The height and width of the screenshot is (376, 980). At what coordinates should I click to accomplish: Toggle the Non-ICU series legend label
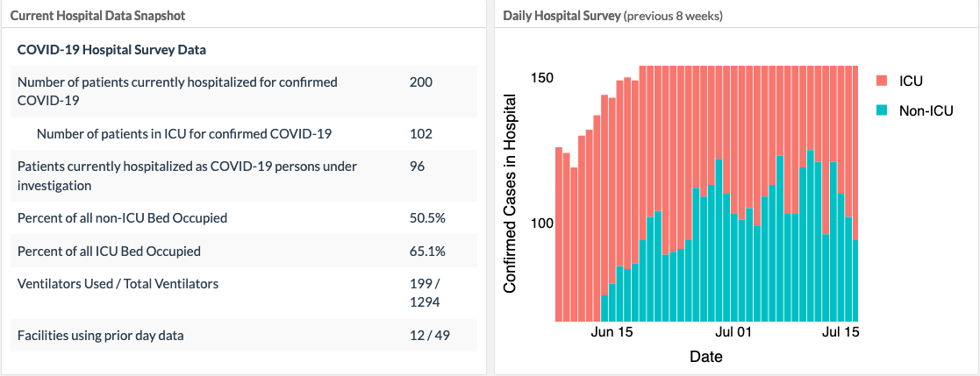926,110
